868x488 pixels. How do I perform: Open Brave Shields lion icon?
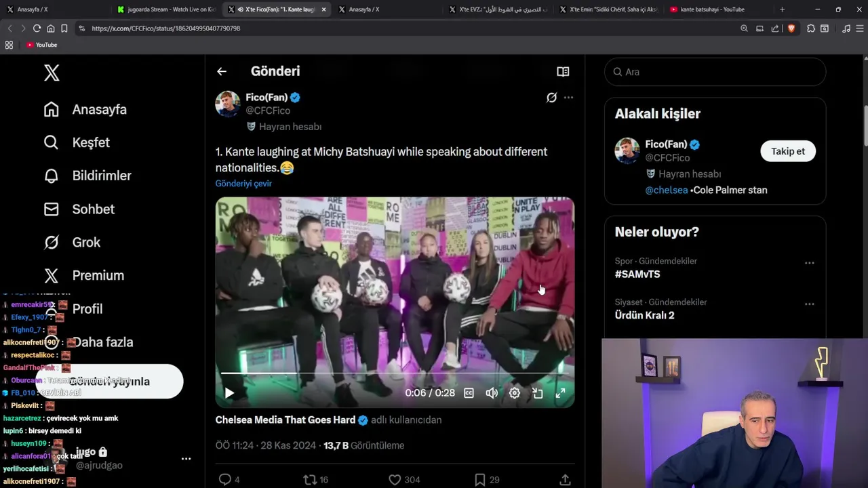(x=791, y=28)
